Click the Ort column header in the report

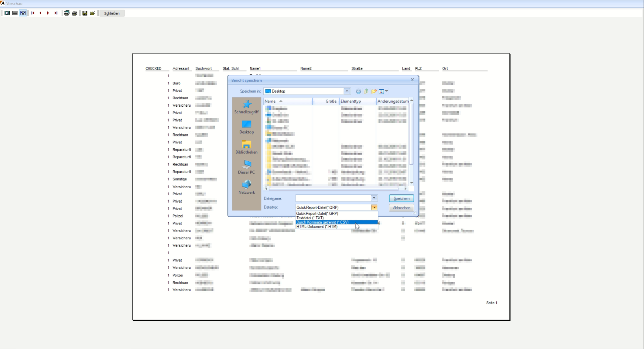point(445,68)
